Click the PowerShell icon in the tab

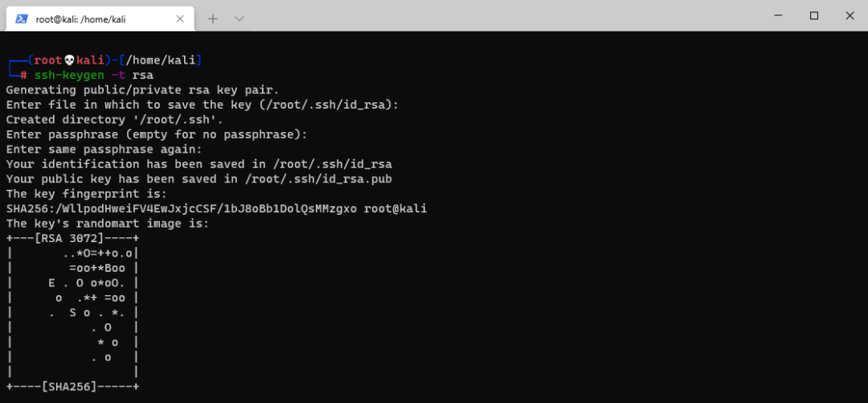pos(22,19)
